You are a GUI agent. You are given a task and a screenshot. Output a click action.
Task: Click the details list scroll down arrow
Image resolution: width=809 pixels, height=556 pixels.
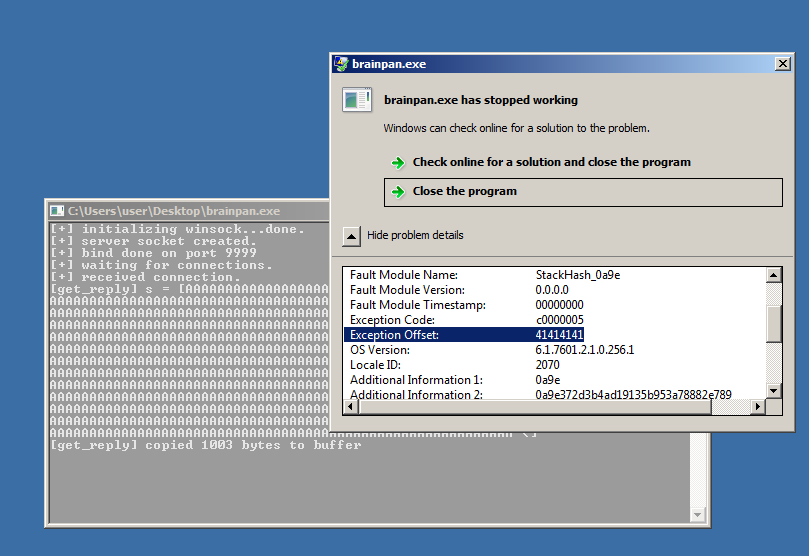pos(773,390)
